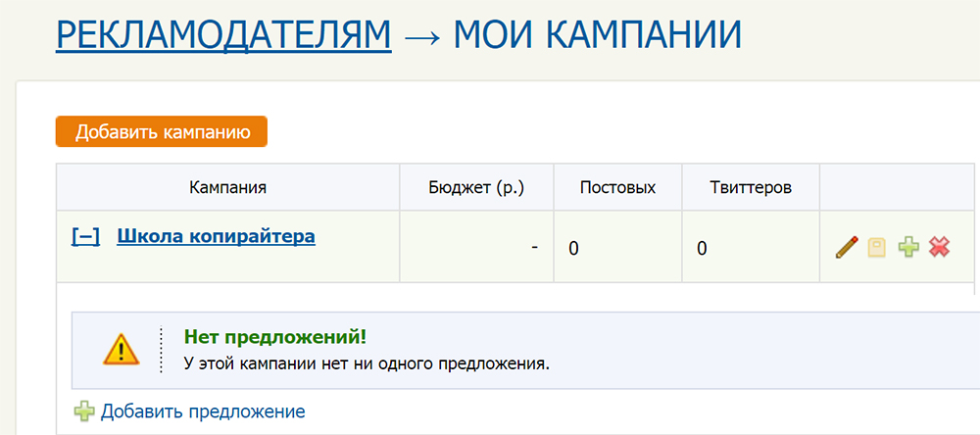Click the Бюджет (р.) column header
The width and height of the screenshot is (980, 435).
(476, 187)
